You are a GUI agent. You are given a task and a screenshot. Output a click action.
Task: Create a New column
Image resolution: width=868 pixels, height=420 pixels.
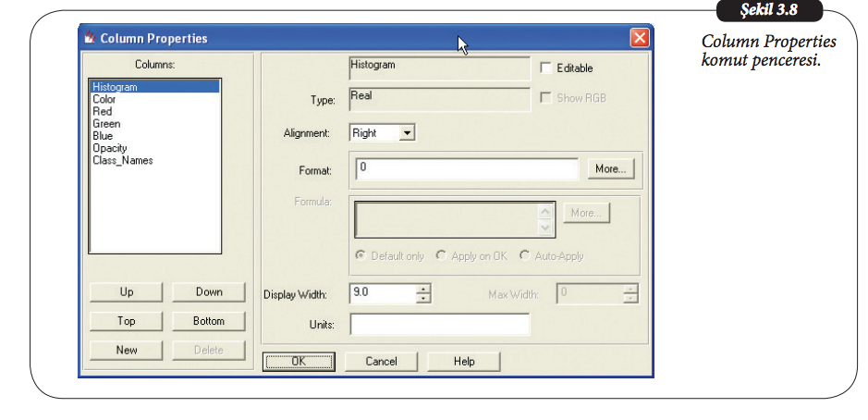click(x=127, y=350)
